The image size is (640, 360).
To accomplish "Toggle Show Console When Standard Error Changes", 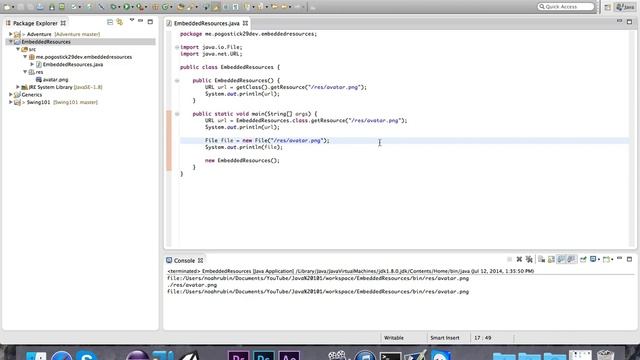I will pos(571,259).
